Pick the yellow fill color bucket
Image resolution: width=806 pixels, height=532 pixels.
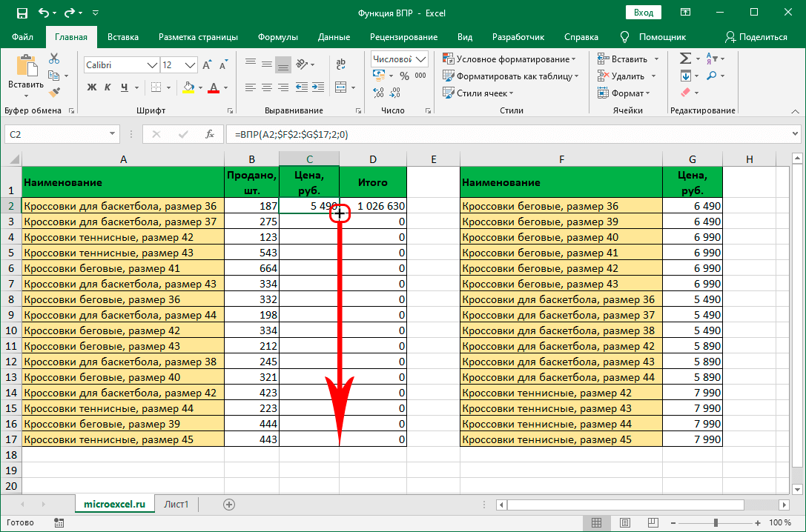(188, 88)
